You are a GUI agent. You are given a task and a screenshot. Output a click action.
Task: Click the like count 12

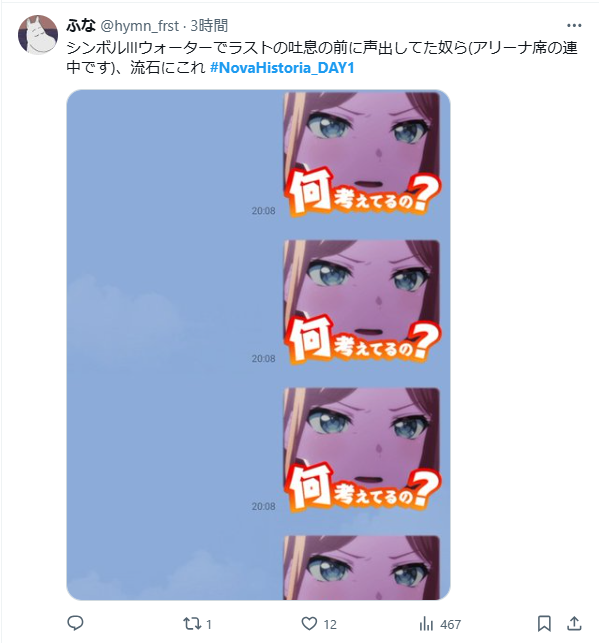(330, 625)
